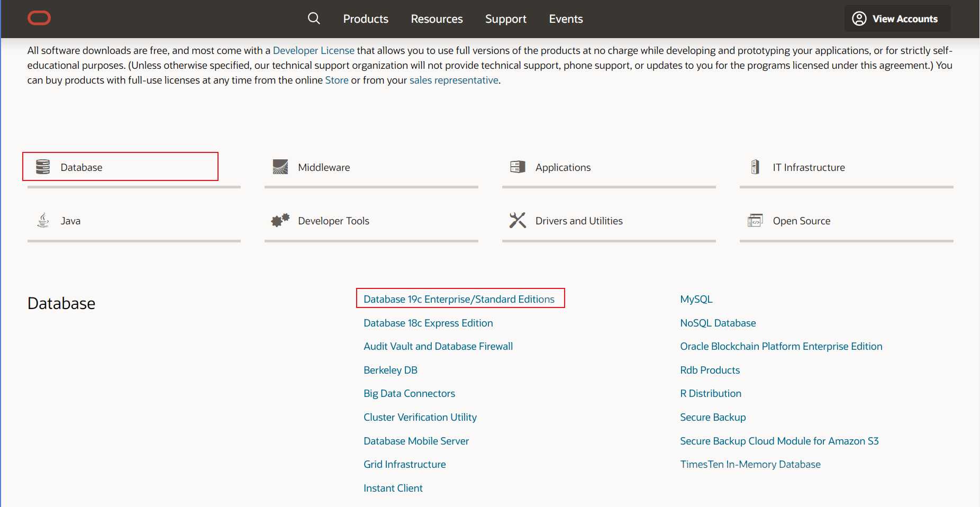Open Oracle Blockchain Platform Enterprise Edition link
The height and width of the screenshot is (507, 980).
[x=781, y=346]
